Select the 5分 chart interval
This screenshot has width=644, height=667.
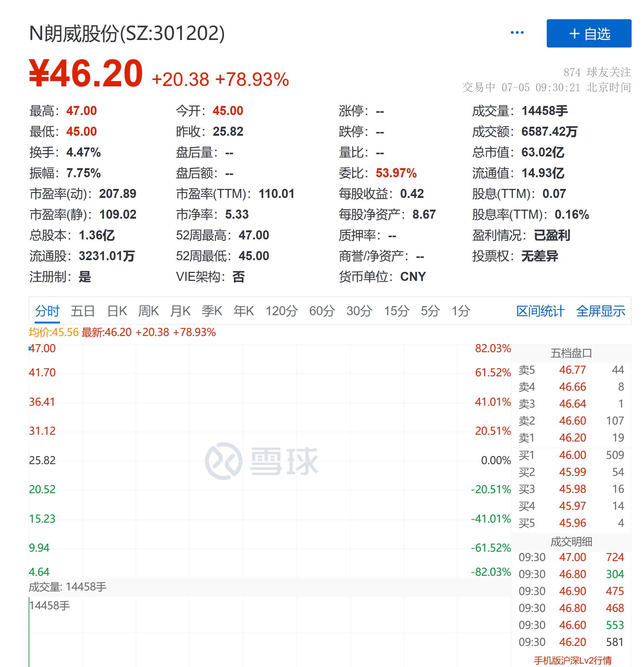click(x=430, y=311)
